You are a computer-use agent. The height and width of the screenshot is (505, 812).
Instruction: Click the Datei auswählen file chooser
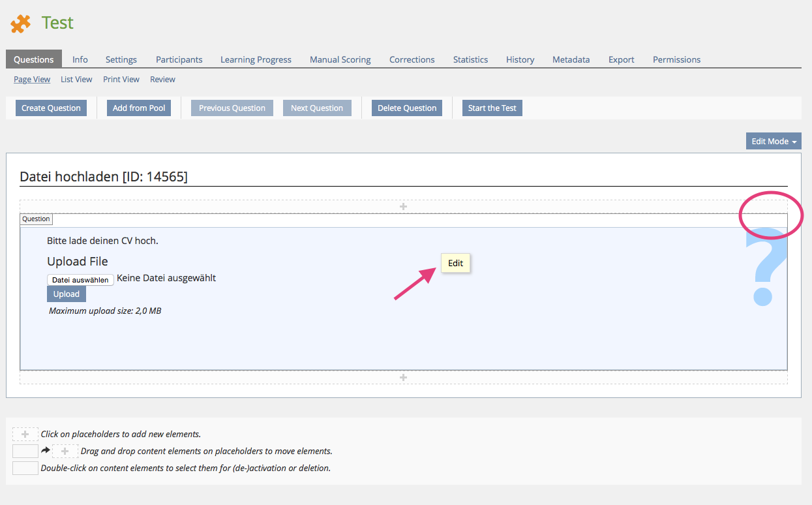pyautogui.click(x=80, y=279)
